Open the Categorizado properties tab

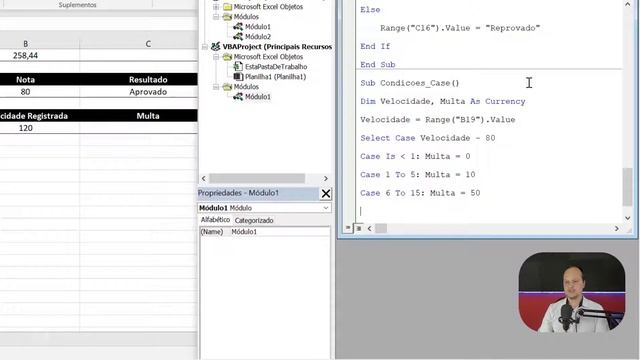[254, 220]
